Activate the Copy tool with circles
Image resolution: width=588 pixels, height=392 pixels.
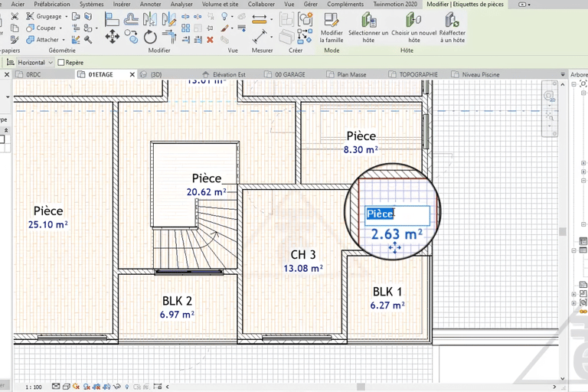[131, 37]
